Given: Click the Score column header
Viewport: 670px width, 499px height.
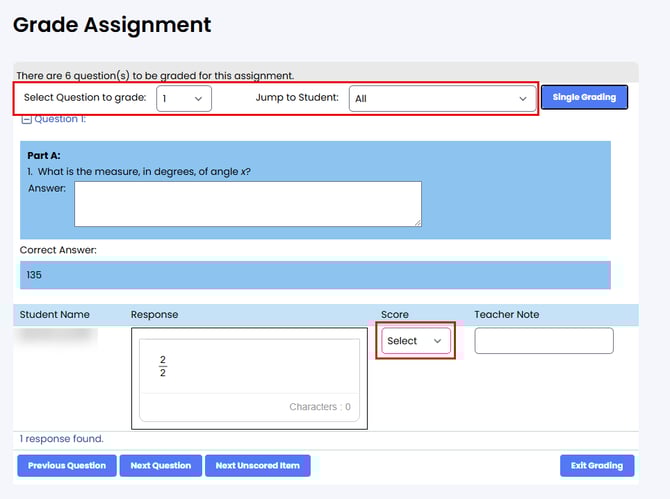Looking at the screenshot, I should point(395,314).
